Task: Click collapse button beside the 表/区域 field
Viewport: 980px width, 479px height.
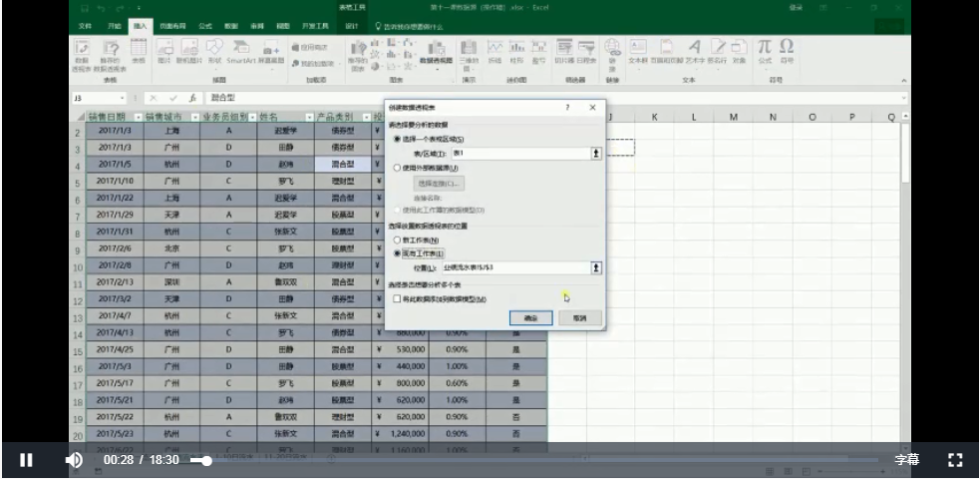Action: point(596,154)
